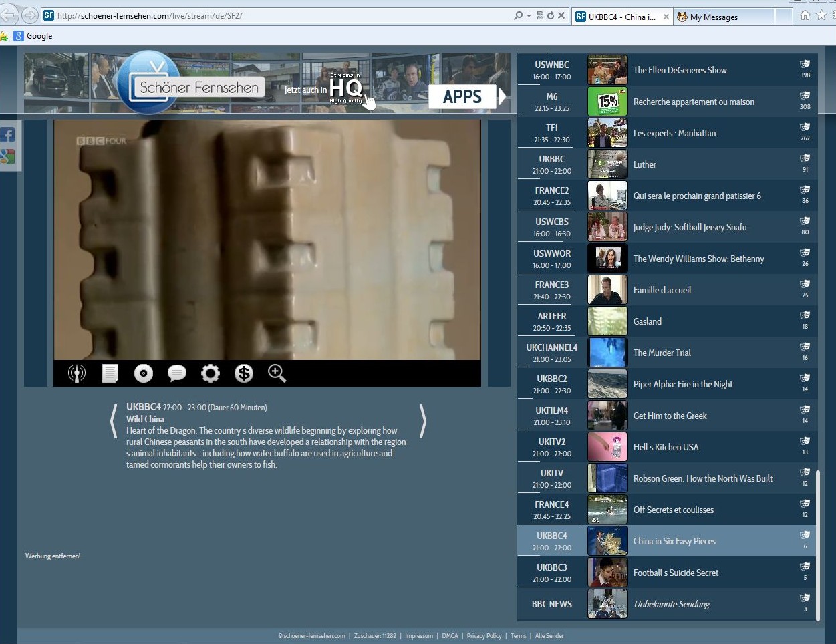Click the Google share icon on the sidebar
The height and width of the screenshot is (644, 836).
pyautogui.click(x=7, y=157)
